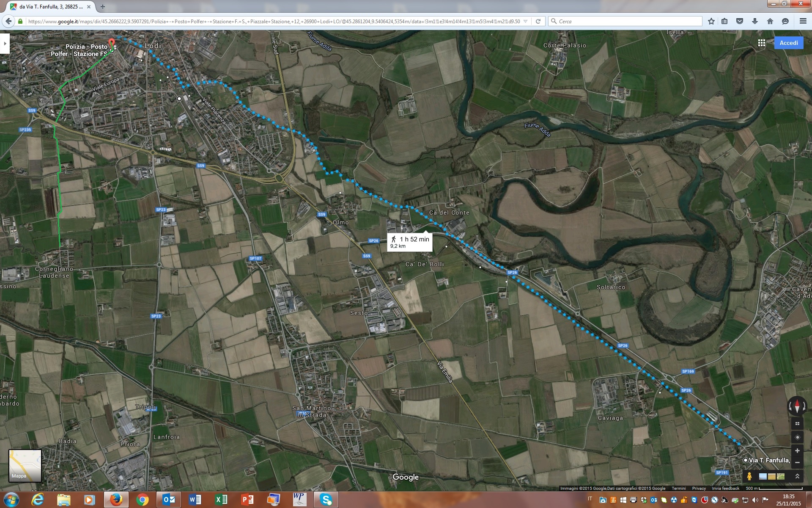
Task: Open the Firefox hamburger menu
Action: [803, 21]
